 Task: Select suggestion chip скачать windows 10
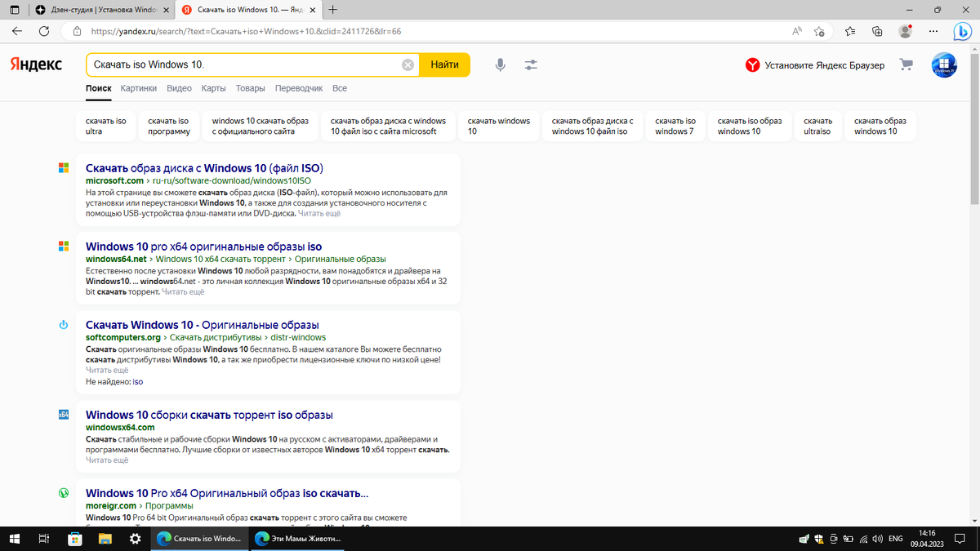pyautogui.click(x=499, y=126)
